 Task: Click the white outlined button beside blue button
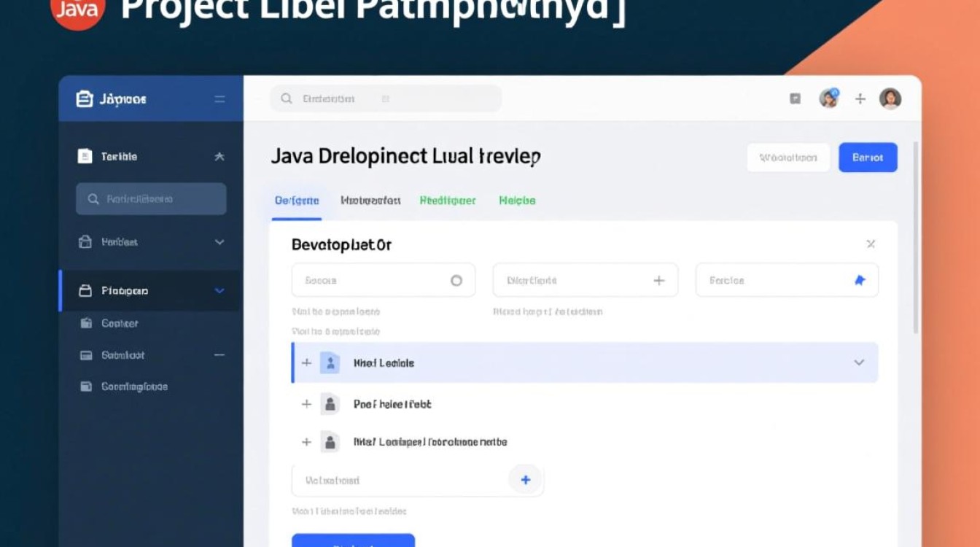(x=788, y=158)
